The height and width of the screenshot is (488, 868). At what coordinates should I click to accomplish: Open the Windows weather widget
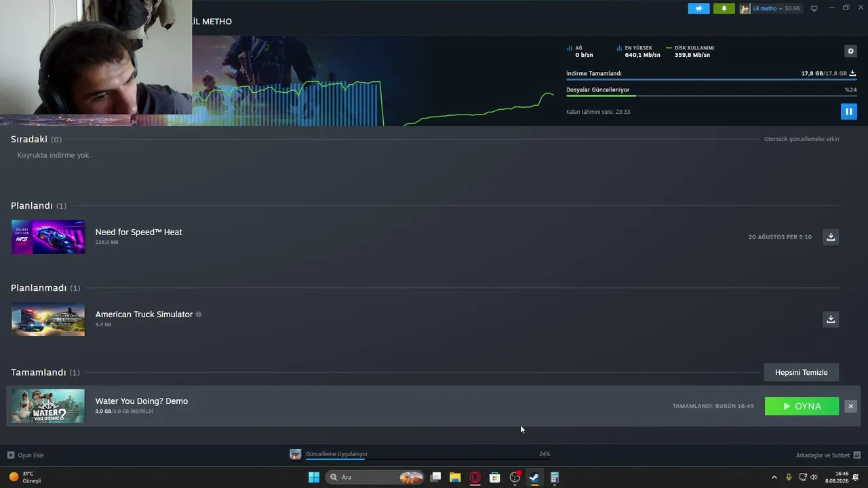click(x=25, y=477)
